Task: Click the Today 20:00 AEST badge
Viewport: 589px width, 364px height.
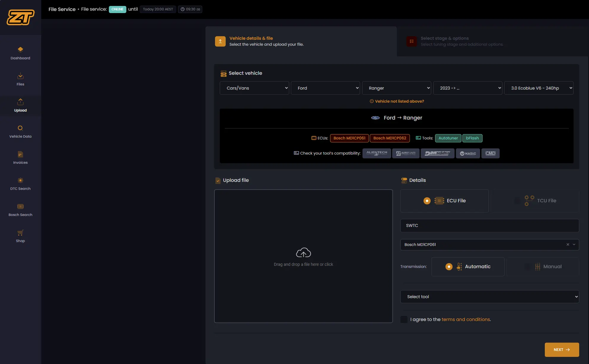Action: click(158, 9)
